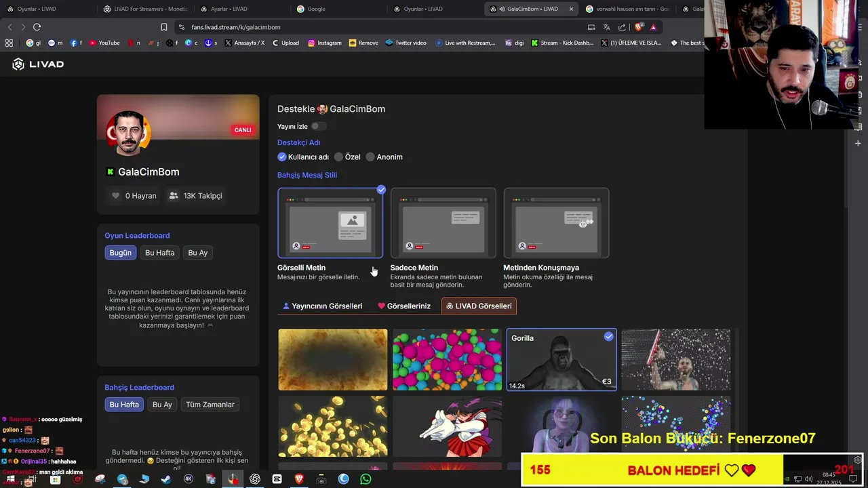The width and height of the screenshot is (868, 488).
Task: Switch to LIVAD Görselleri tab
Action: click(479, 306)
